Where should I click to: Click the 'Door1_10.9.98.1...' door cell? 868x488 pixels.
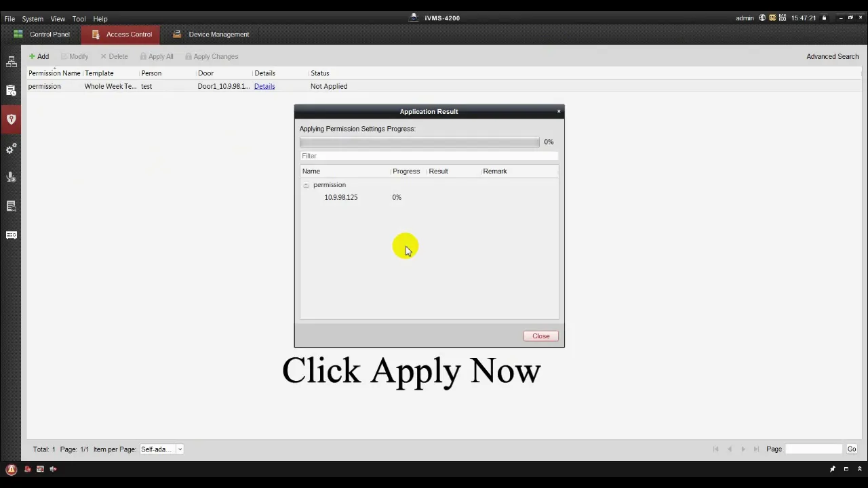224,87
